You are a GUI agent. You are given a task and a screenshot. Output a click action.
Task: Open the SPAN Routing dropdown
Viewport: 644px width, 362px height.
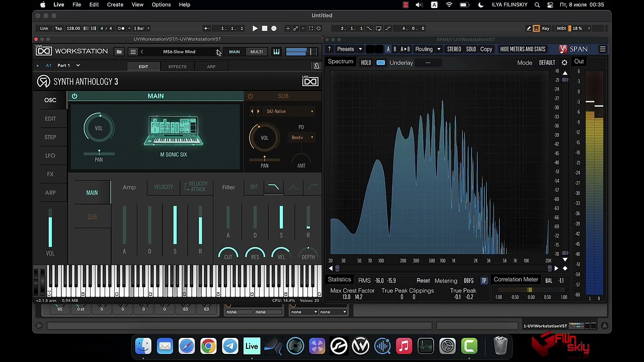point(428,49)
